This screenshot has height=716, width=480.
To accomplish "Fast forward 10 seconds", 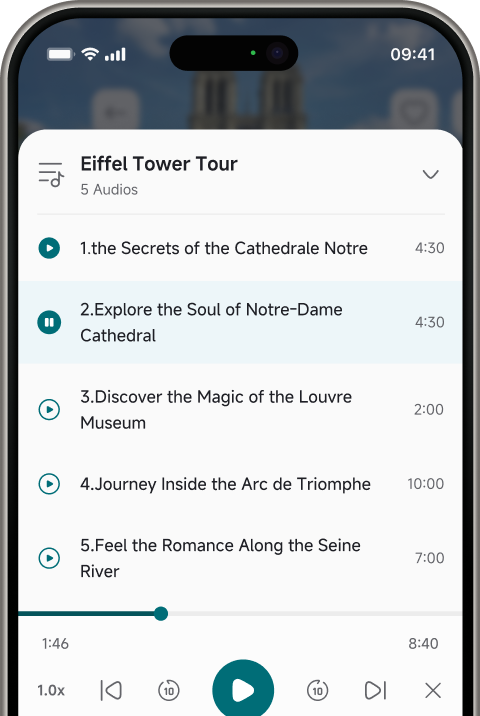I will coord(317,690).
